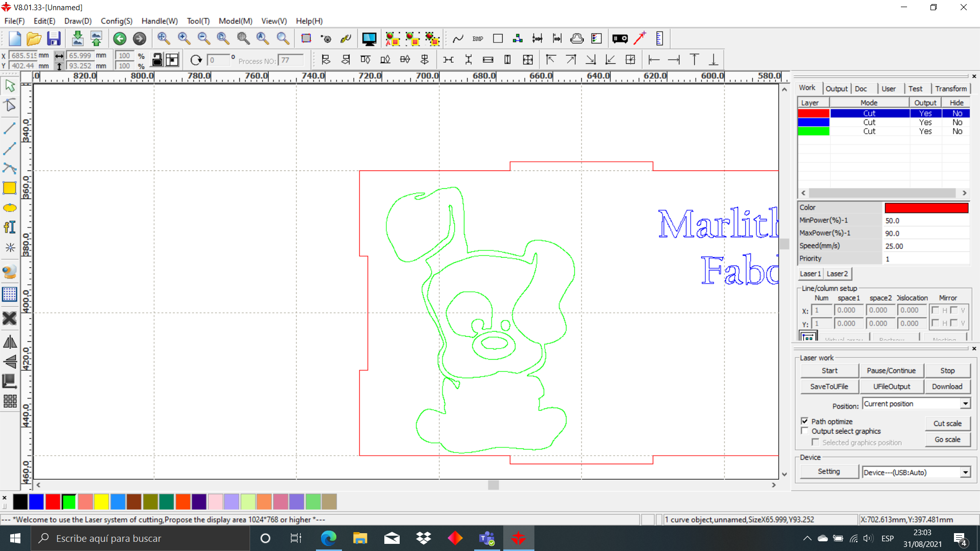Screen dimensions: 980x551
Task: Click the text tool in sidebar
Action: tap(10, 227)
